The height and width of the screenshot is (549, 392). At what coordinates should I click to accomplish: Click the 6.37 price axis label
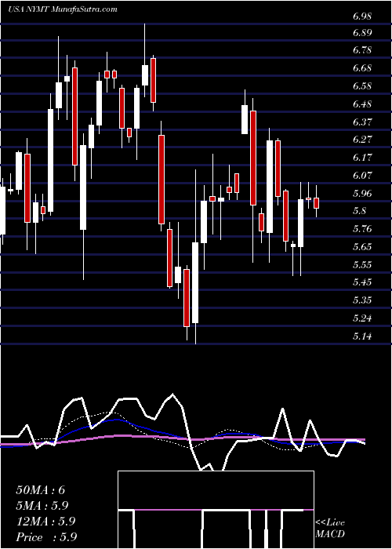362,122
